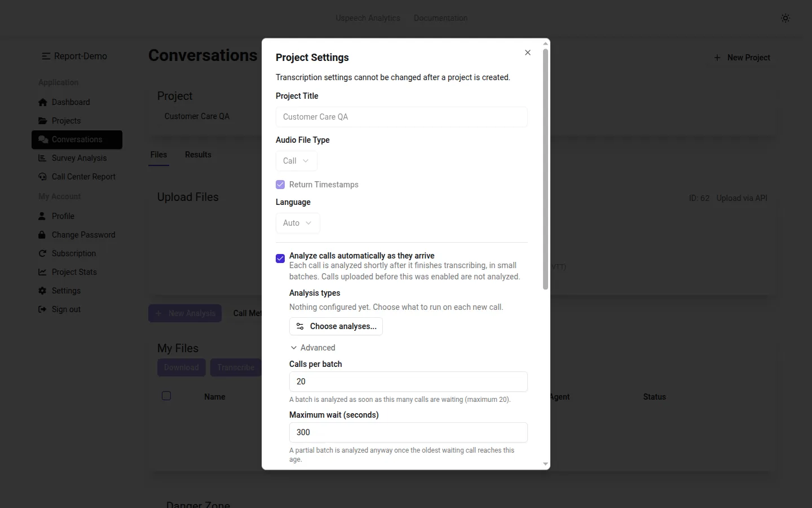Click the scrollbar up arrow in dialog
812x508 pixels.
coord(545,43)
